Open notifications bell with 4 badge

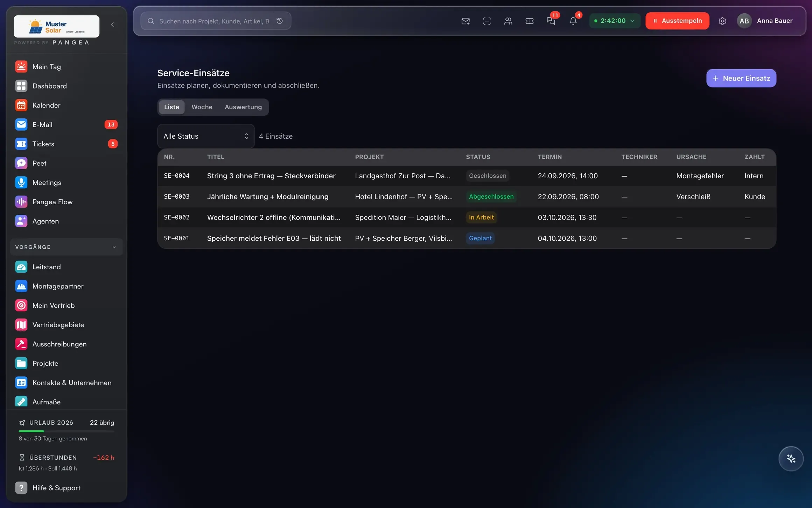click(x=573, y=21)
